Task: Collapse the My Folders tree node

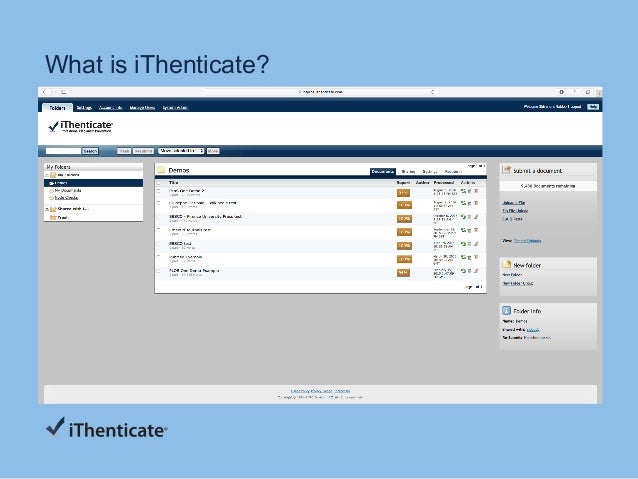Action: pos(47,175)
